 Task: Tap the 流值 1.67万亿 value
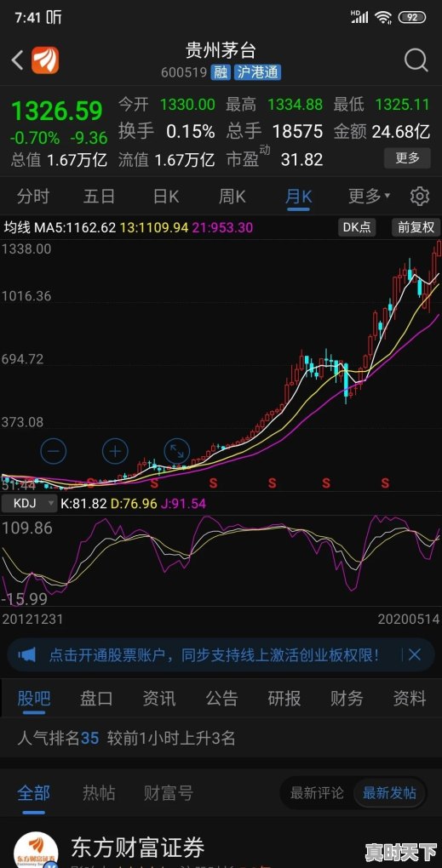pos(185,160)
